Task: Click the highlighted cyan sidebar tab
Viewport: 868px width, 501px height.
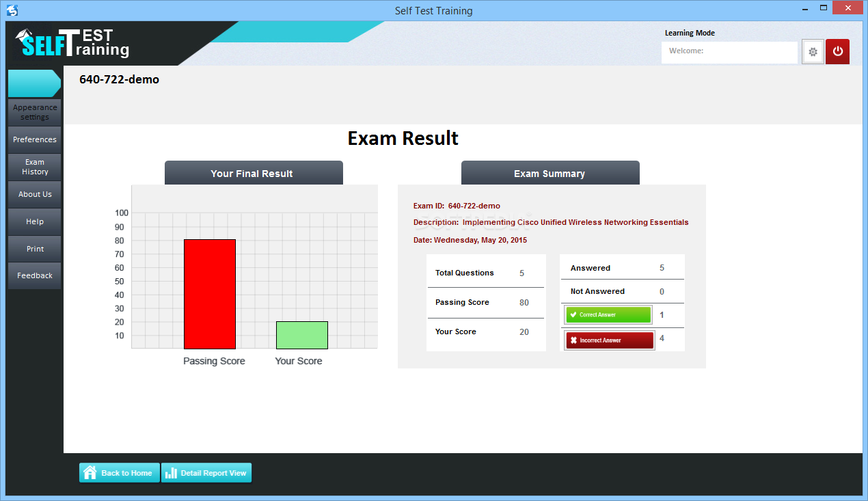Action: [x=34, y=83]
